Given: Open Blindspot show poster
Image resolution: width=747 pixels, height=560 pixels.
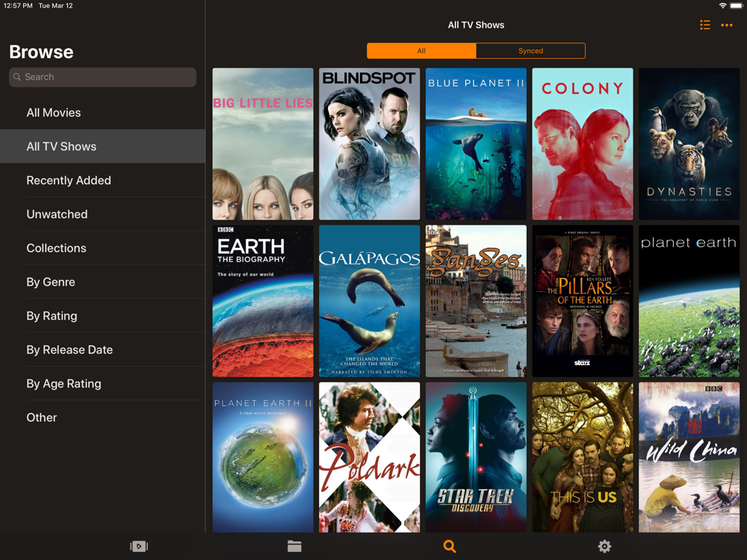Looking at the screenshot, I should coord(369,144).
